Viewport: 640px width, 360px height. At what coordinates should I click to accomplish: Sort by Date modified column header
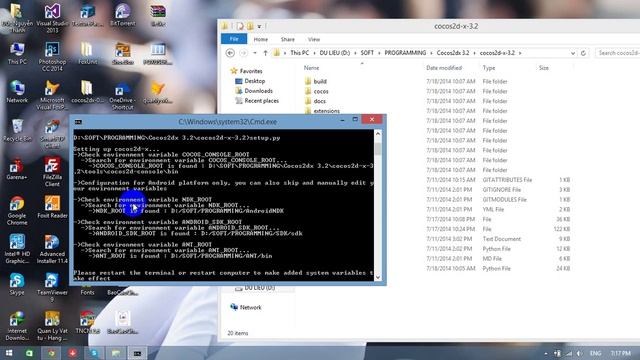tap(444, 68)
